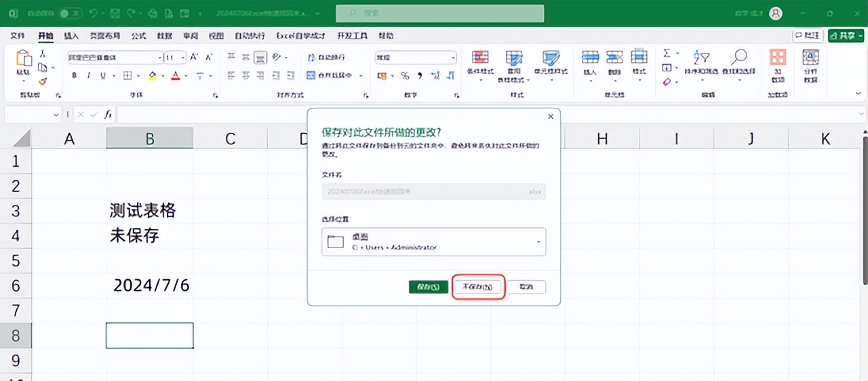The height and width of the screenshot is (381, 868).
Task: Open the number format dropdown
Action: pos(454,58)
